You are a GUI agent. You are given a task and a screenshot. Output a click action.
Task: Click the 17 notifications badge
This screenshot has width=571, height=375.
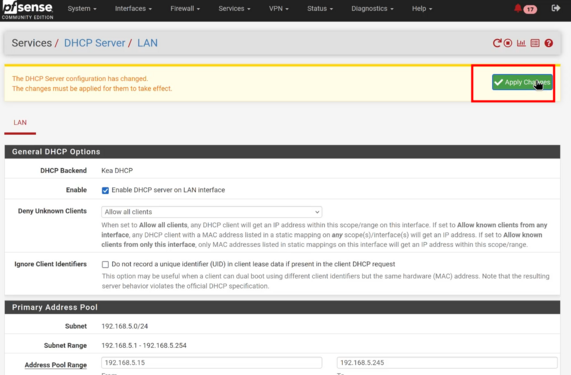coord(530,9)
